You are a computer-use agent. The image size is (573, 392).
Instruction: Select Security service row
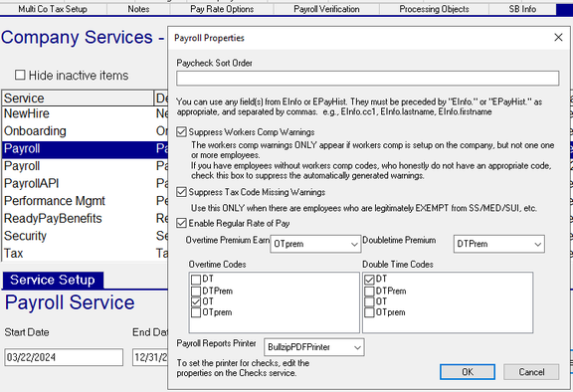coord(85,236)
